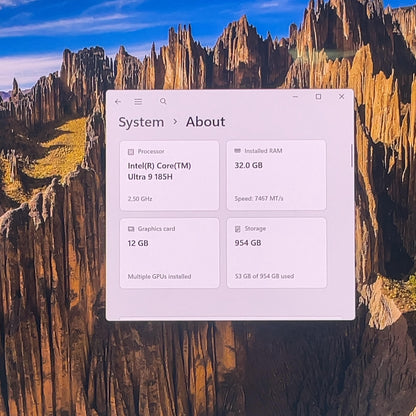Select the Intel(R) Core(TM) Ultra 9 185H text
Viewport: 416px width, 416px height.
(159, 171)
